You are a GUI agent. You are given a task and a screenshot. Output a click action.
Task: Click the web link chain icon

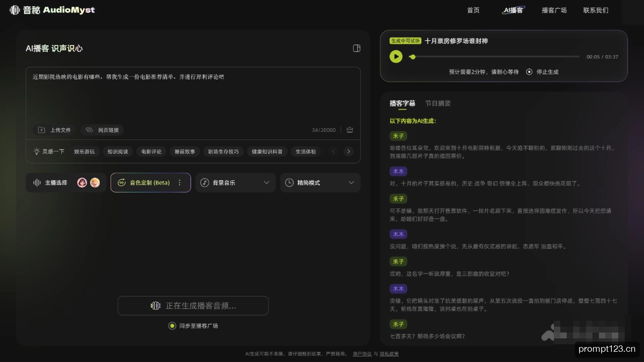(90, 130)
